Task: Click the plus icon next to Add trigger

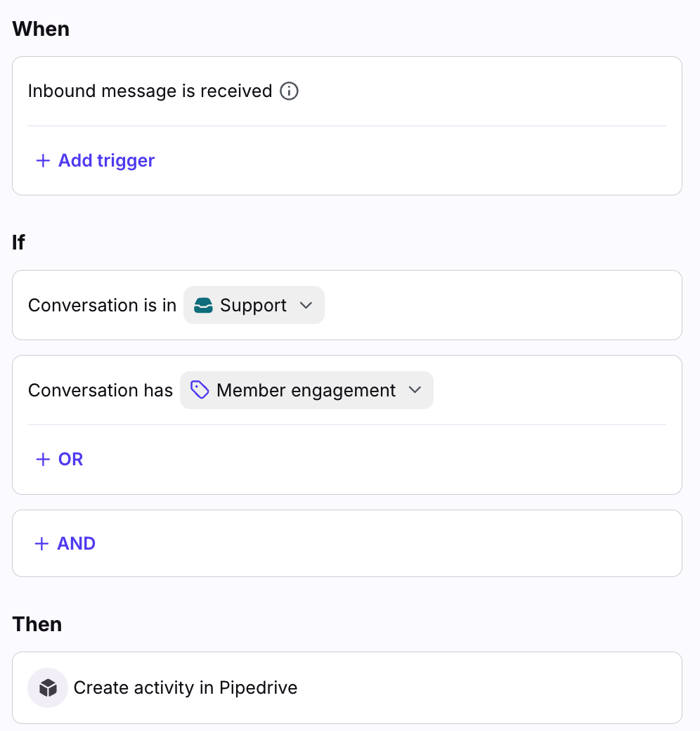Action: click(x=43, y=161)
